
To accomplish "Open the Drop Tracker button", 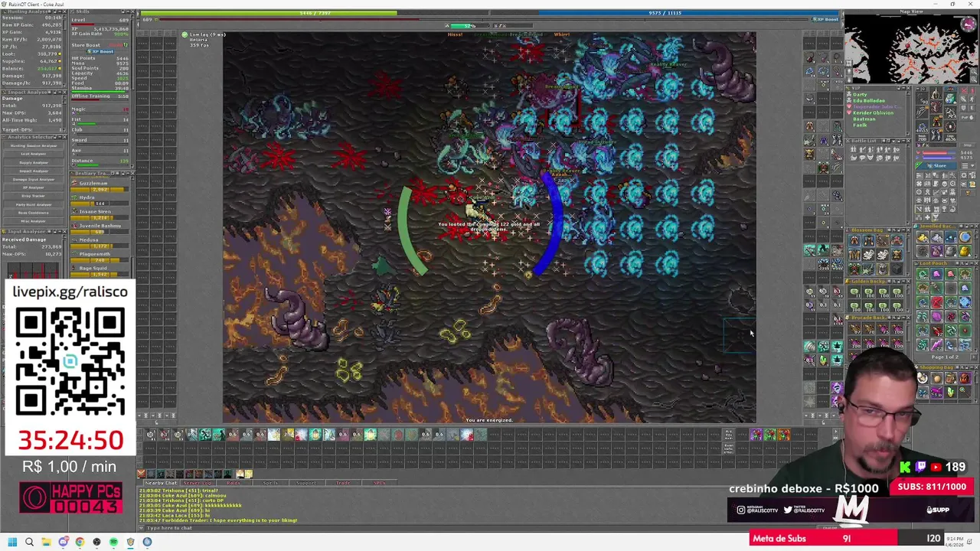I will pyautogui.click(x=34, y=196).
